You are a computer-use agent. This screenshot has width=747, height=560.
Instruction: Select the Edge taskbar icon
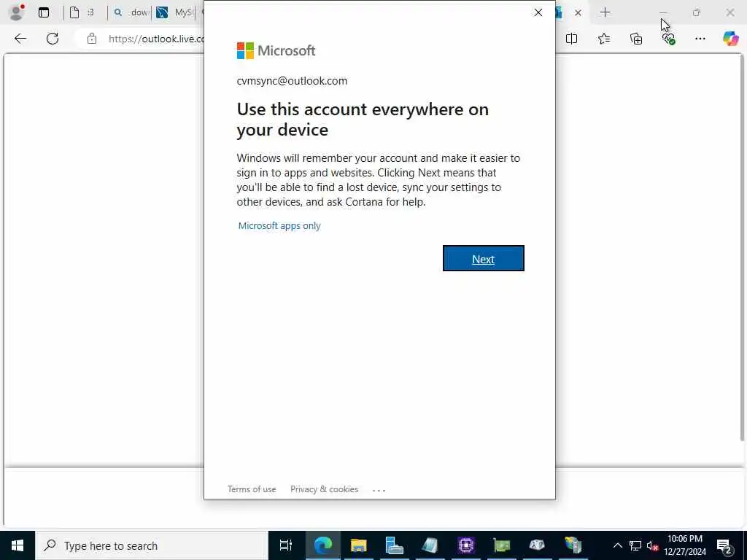[322, 545]
